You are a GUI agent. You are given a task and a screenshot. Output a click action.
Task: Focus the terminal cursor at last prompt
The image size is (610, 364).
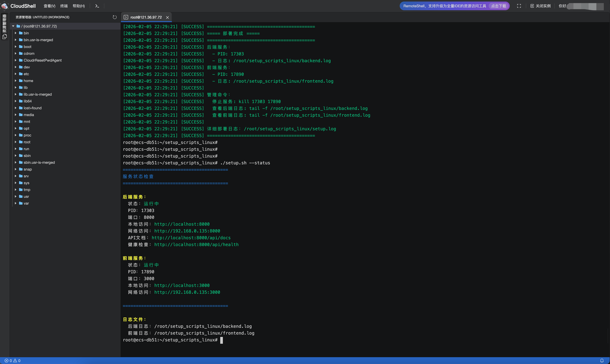coord(222,340)
